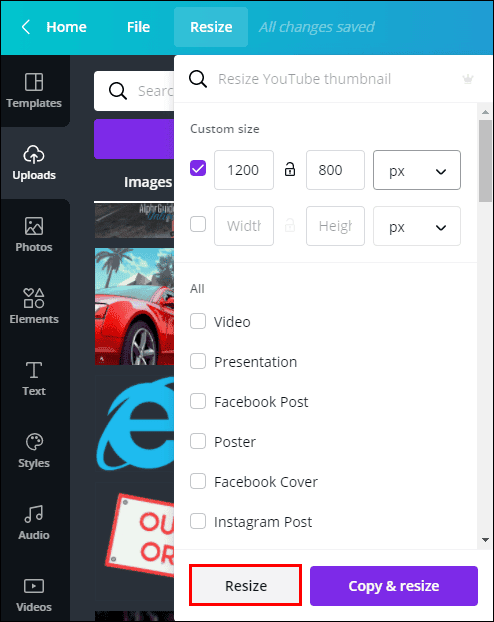
Task: Open the Styles palette icon
Action: (x=34, y=442)
